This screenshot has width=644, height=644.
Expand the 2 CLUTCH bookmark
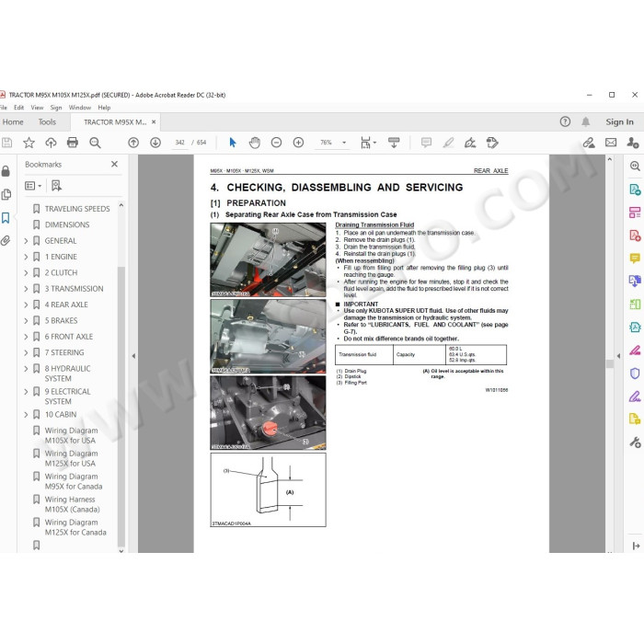click(x=26, y=272)
